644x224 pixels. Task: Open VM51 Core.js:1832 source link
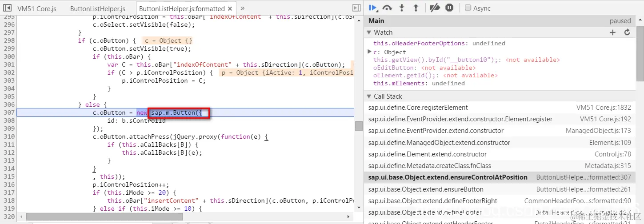[604, 107]
